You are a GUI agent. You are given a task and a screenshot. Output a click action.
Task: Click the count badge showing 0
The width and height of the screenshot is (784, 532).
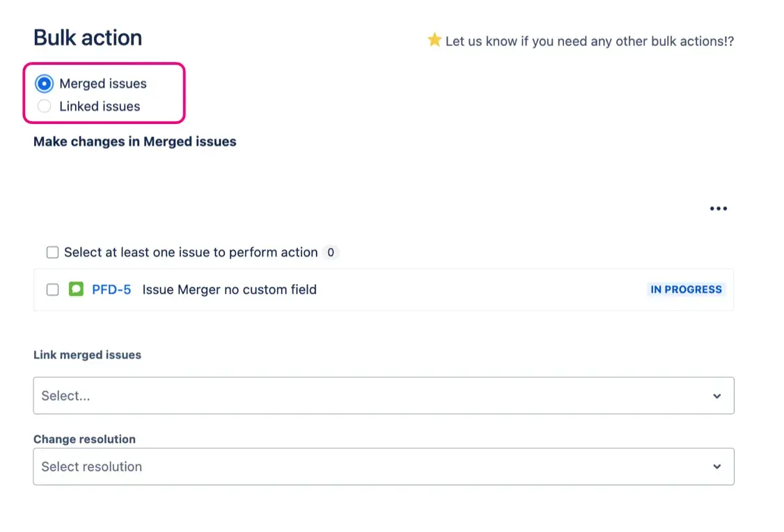pyautogui.click(x=331, y=252)
